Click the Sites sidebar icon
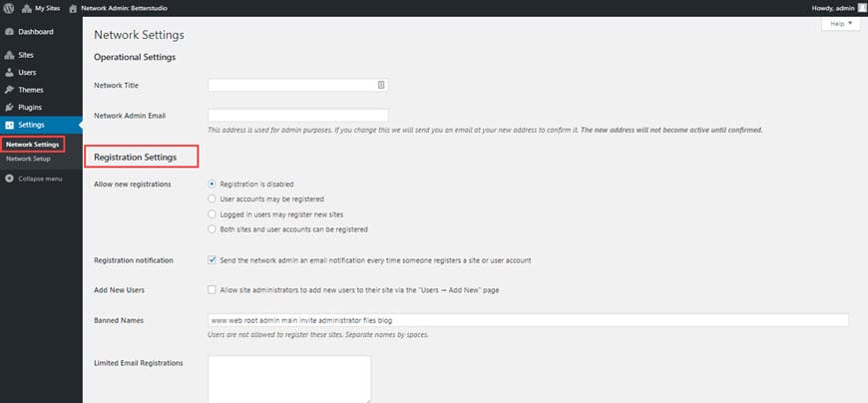The image size is (868, 403). (9, 55)
